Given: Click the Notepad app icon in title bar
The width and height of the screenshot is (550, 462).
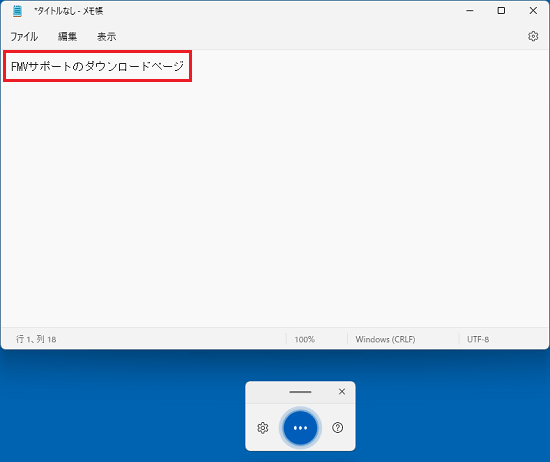Looking at the screenshot, I should [x=17, y=11].
